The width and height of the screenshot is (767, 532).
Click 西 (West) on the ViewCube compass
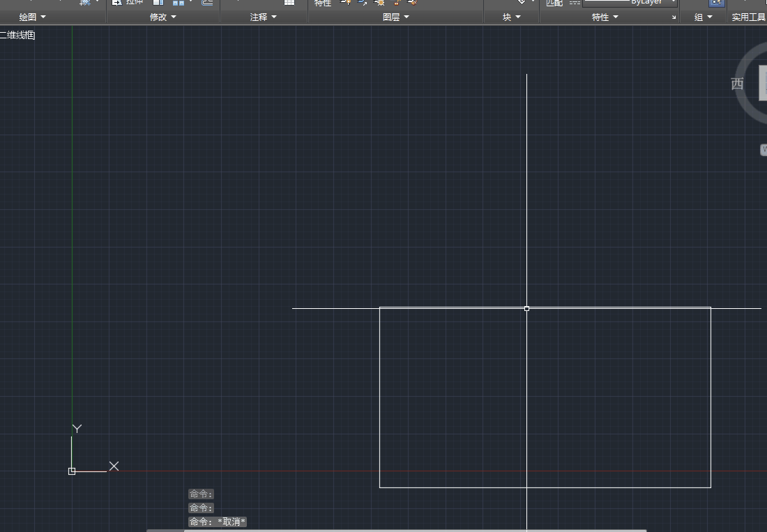pyautogui.click(x=737, y=84)
